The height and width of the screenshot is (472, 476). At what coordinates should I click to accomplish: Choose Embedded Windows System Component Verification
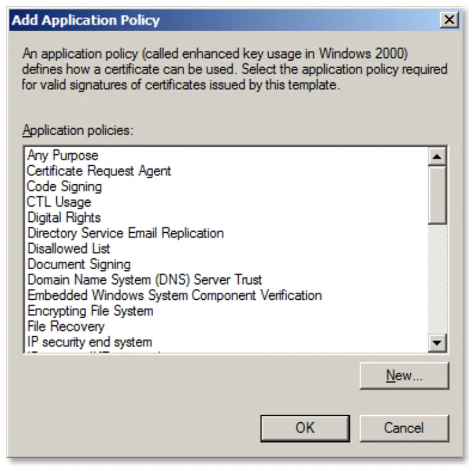coord(175,295)
